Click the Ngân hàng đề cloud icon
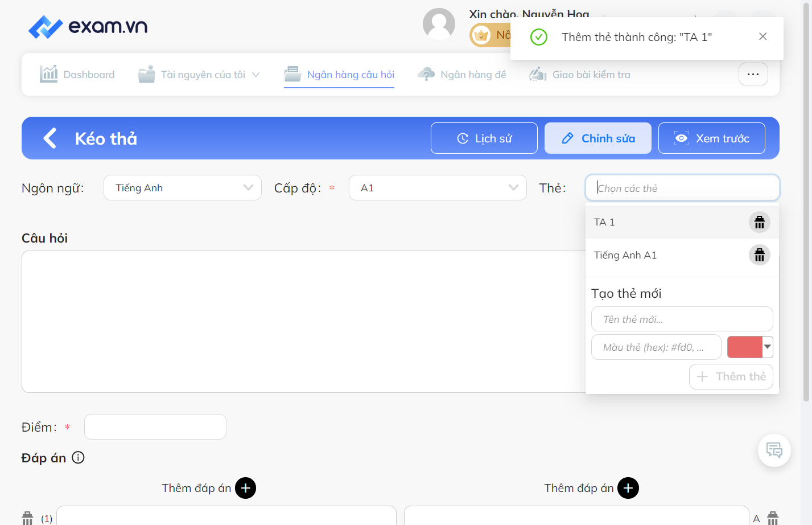 [426, 74]
